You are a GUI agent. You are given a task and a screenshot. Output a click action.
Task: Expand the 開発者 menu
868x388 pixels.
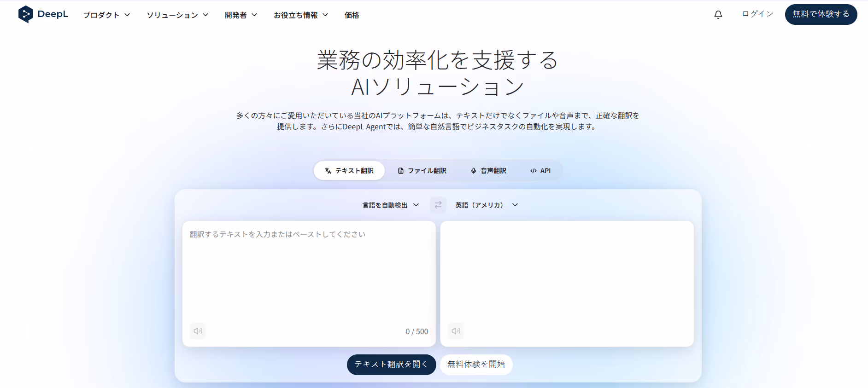[241, 15]
